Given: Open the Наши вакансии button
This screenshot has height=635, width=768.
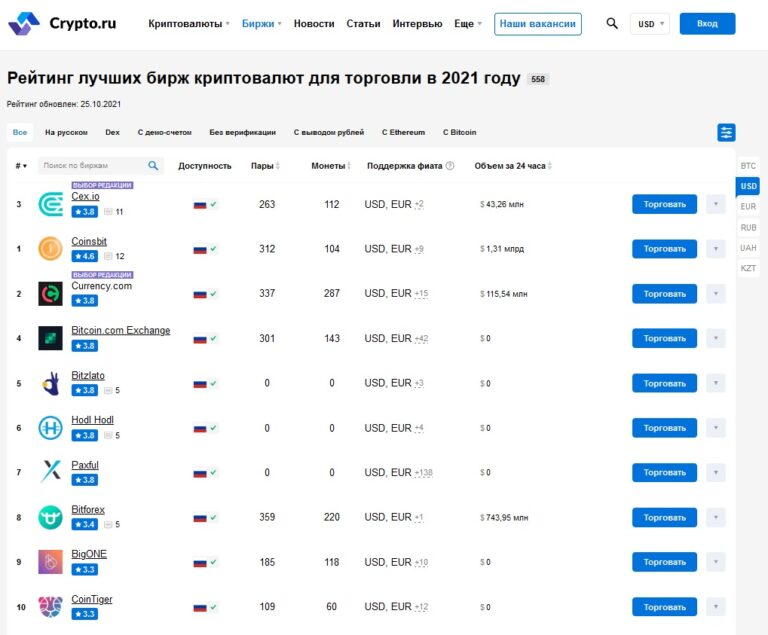Looking at the screenshot, I should pyautogui.click(x=538, y=24).
